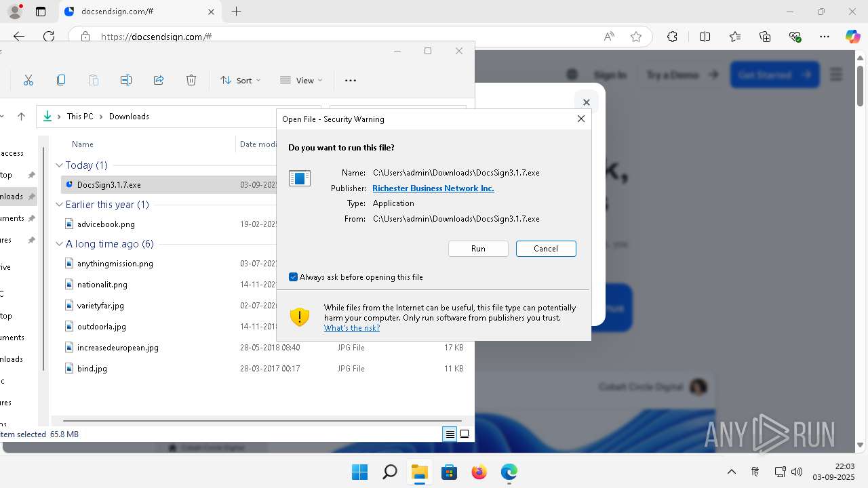Switch to large thumbnails view icon
Image resolution: width=868 pixels, height=488 pixels.
[465, 434]
